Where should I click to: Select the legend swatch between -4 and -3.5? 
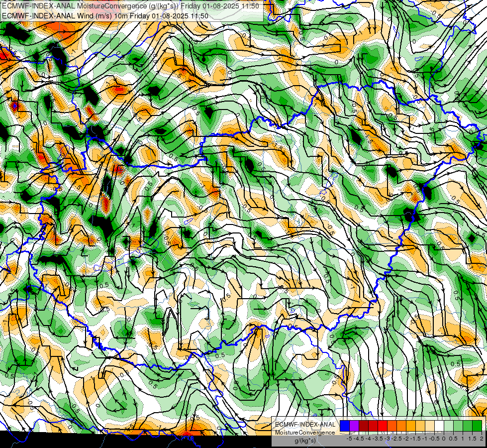373,426
